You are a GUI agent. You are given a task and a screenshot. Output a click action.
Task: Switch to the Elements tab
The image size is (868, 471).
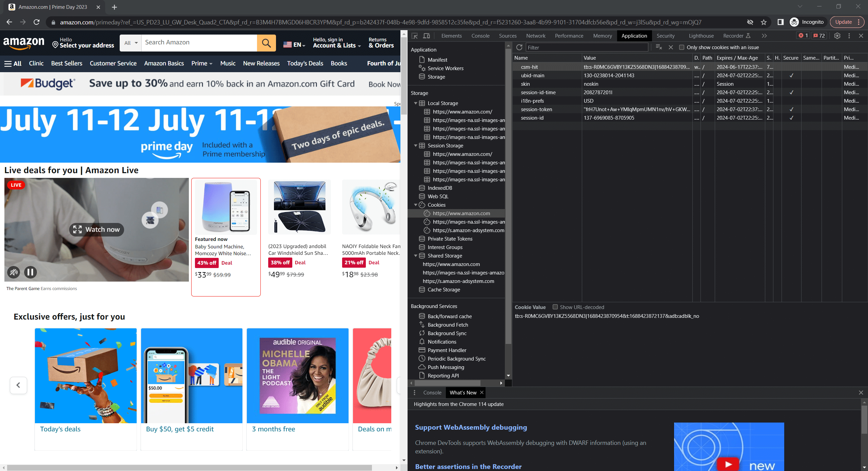tap(451, 36)
